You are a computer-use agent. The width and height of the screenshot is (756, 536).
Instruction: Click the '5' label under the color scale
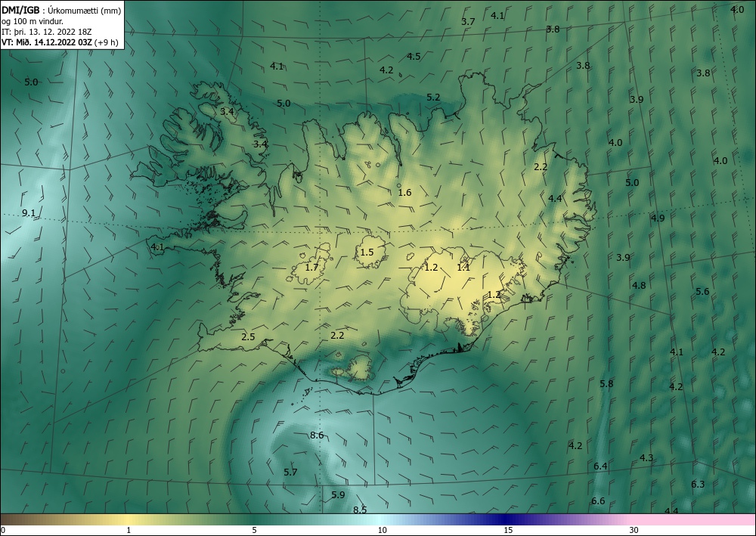(254, 530)
